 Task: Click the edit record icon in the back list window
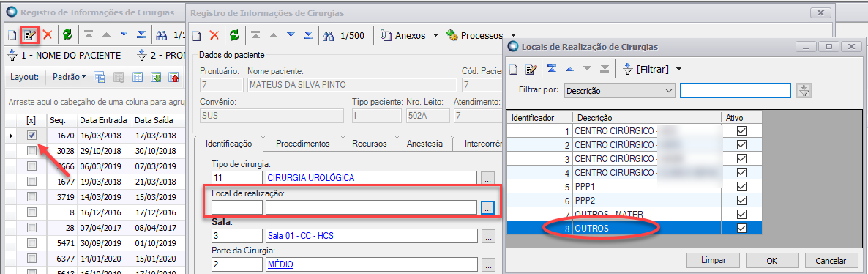tap(29, 35)
